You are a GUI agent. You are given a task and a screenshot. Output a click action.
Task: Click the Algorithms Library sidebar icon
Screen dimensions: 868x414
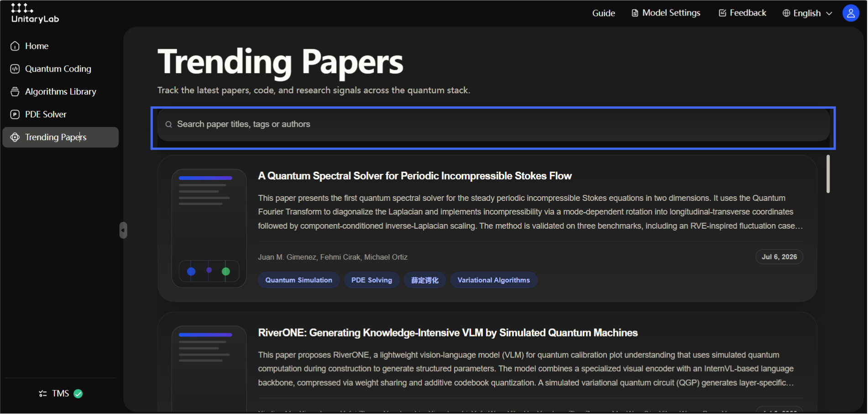[15, 92]
